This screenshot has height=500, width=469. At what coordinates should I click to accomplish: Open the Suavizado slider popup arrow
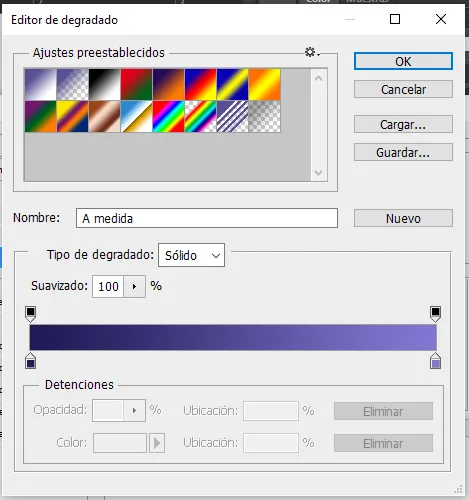click(134, 286)
